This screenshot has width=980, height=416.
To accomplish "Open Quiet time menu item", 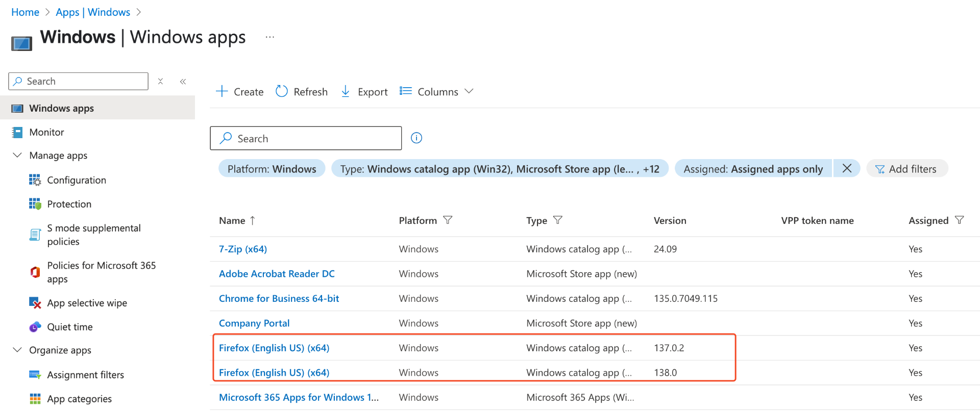I will click(70, 327).
